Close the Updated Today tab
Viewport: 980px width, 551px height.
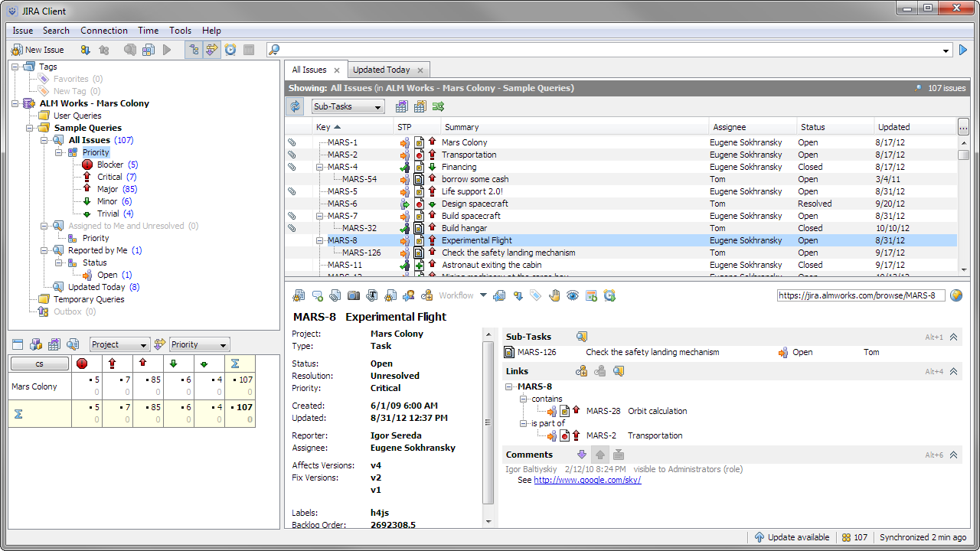(420, 70)
